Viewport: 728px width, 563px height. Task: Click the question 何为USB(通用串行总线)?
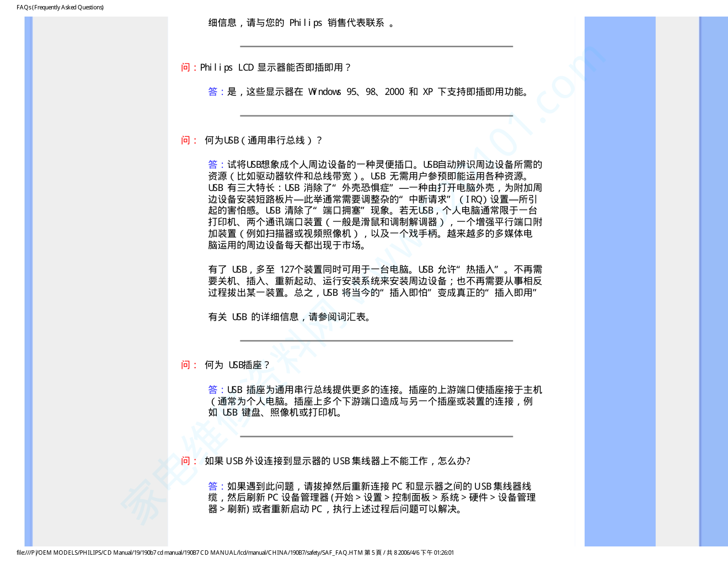point(263,140)
